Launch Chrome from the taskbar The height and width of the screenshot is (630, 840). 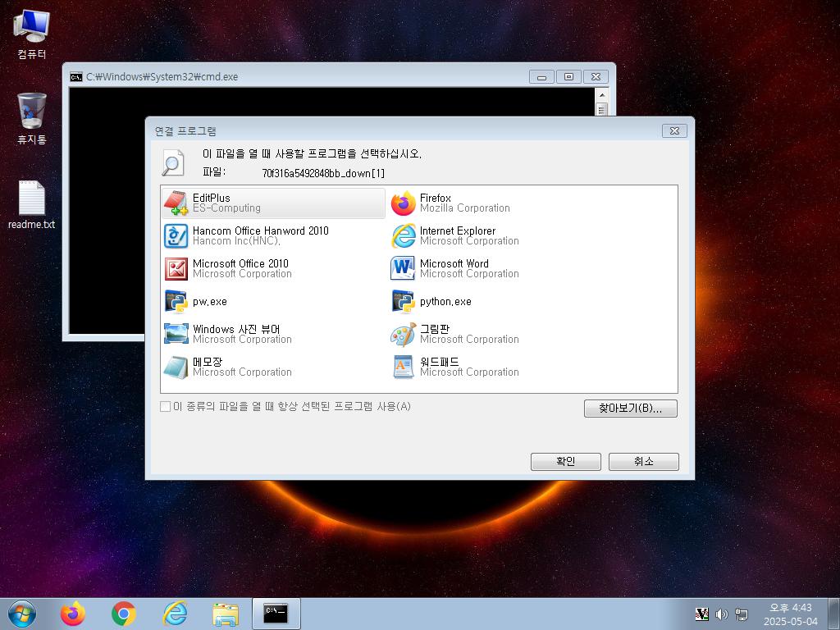click(124, 614)
